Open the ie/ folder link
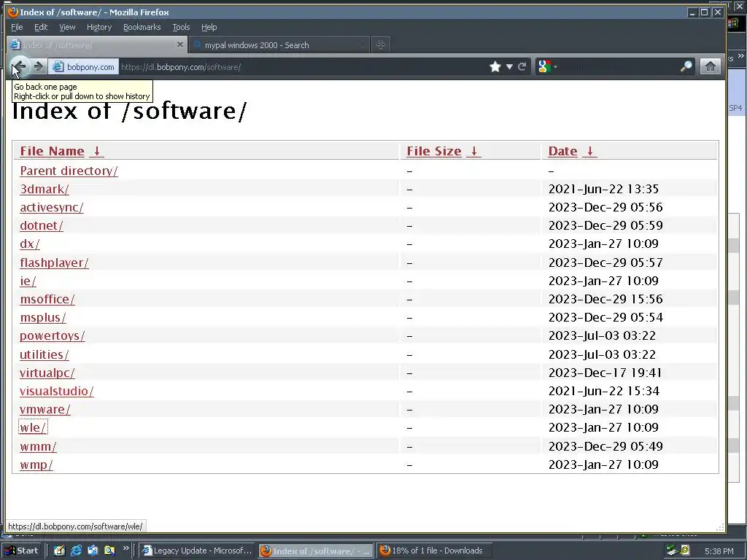Image resolution: width=747 pixels, height=560 pixels. pyautogui.click(x=28, y=281)
